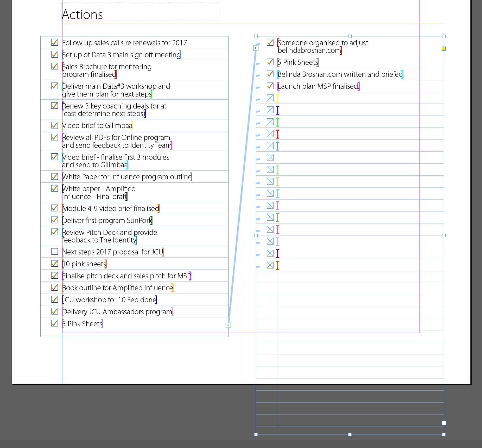
Task: Click the placeholder box with no bracket
Action: point(270,157)
